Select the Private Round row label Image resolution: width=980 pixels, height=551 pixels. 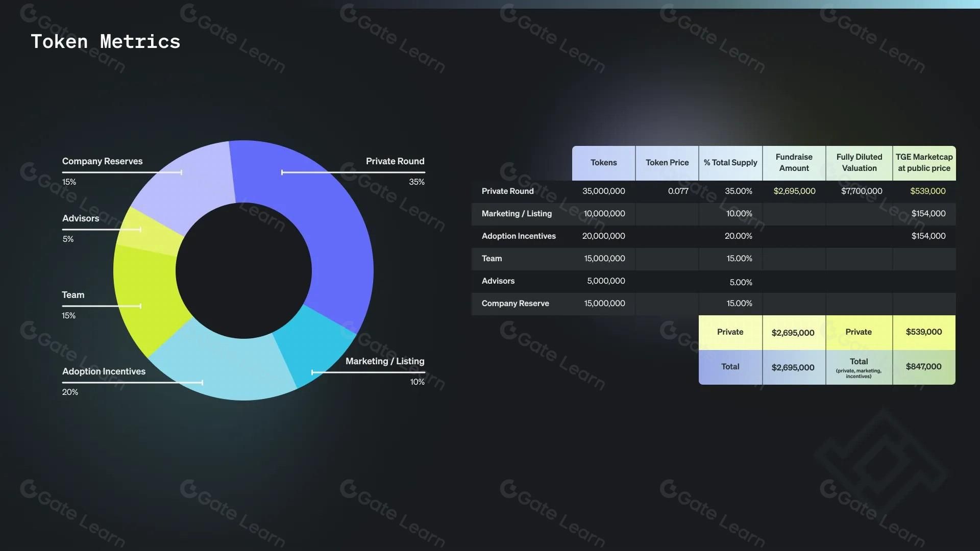pos(507,191)
